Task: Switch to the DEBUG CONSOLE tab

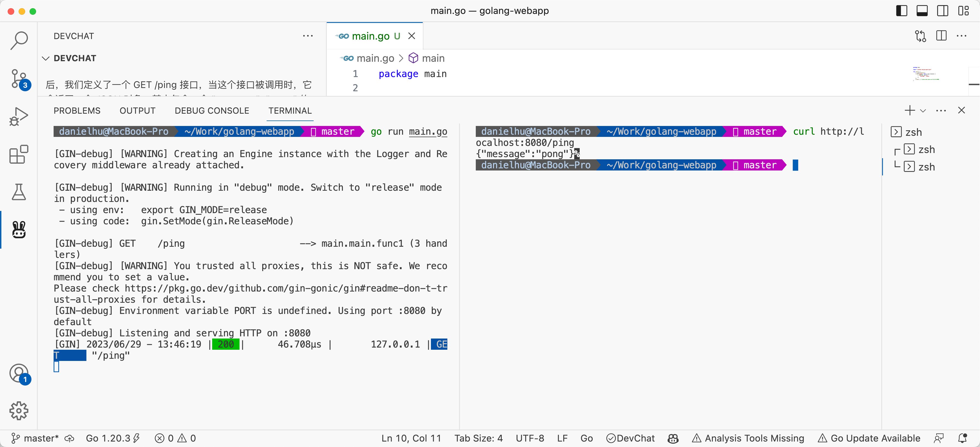Action: point(212,111)
